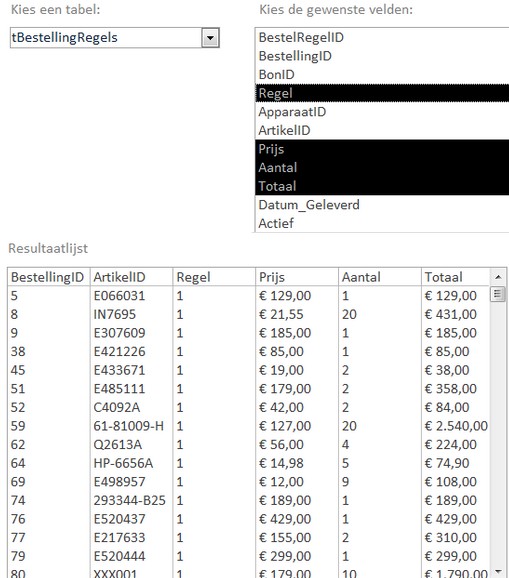Open the table dropdown arrow
The width and height of the screenshot is (509, 578).
pos(210,38)
